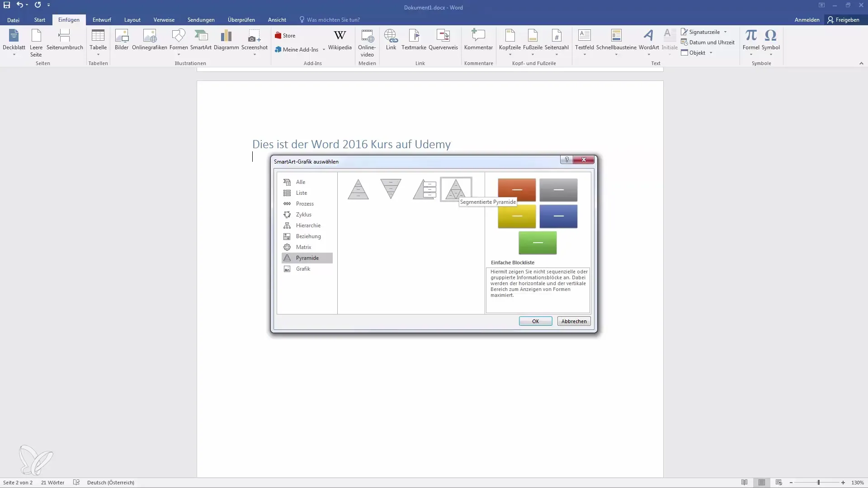Choose the pyramid list thumbnail
This screenshot has width=868, height=488.
click(424, 189)
